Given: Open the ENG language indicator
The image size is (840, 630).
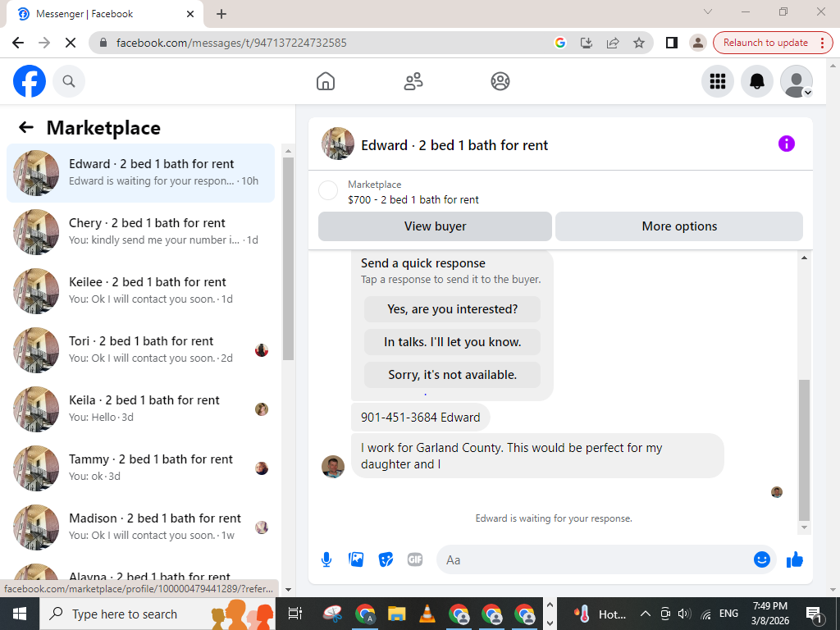Looking at the screenshot, I should (728, 614).
